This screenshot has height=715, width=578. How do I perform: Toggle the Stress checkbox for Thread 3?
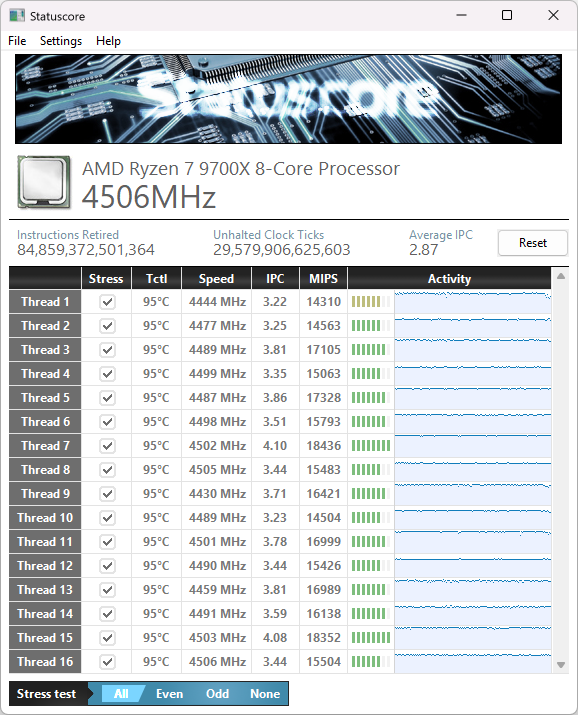coord(108,350)
